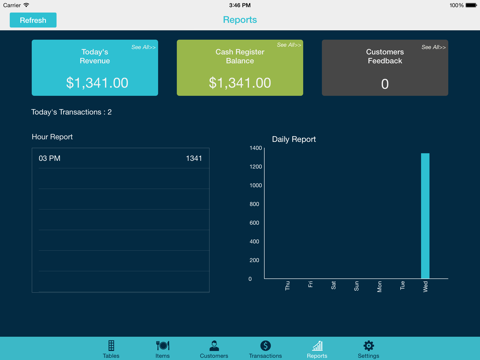Click the Carrier status text
This screenshot has height=360, width=480.
[x=12, y=5]
